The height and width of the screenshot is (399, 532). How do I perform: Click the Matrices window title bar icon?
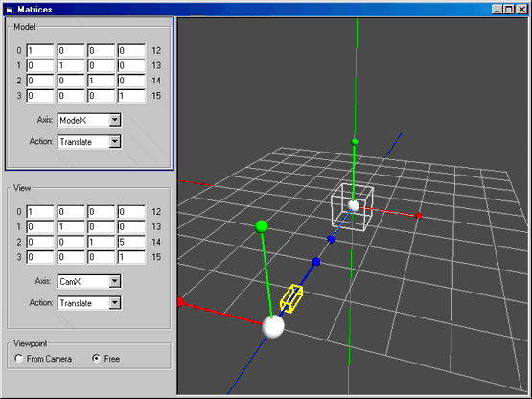(10, 10)
